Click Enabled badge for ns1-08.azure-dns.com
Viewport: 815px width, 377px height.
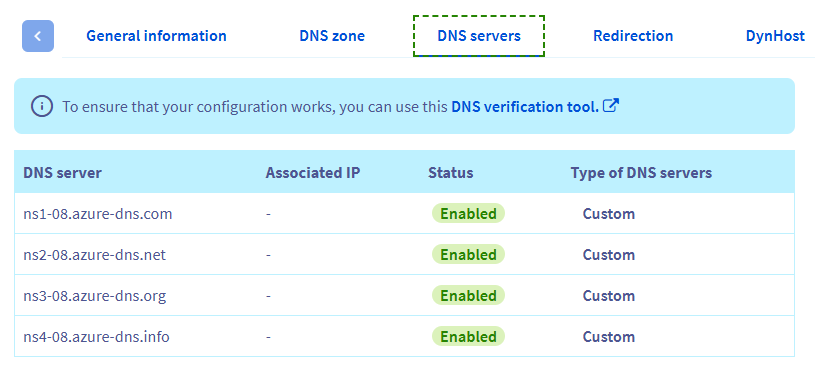(468, 213)
